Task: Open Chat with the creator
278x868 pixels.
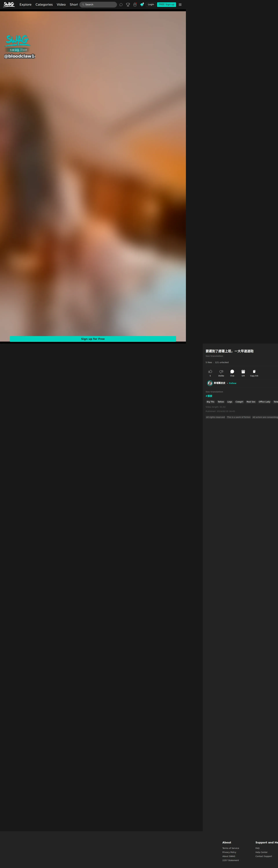Action: point(232,372)
